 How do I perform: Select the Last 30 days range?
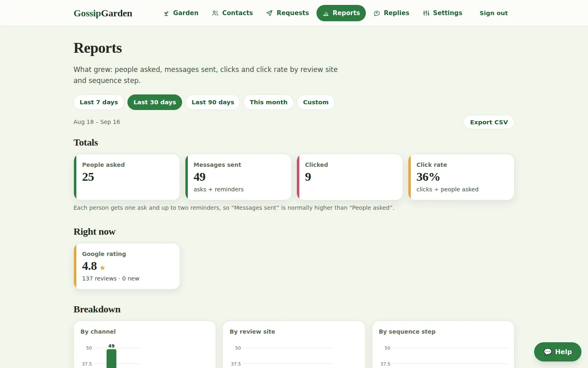pyautogui.click(x=155, y=102)
